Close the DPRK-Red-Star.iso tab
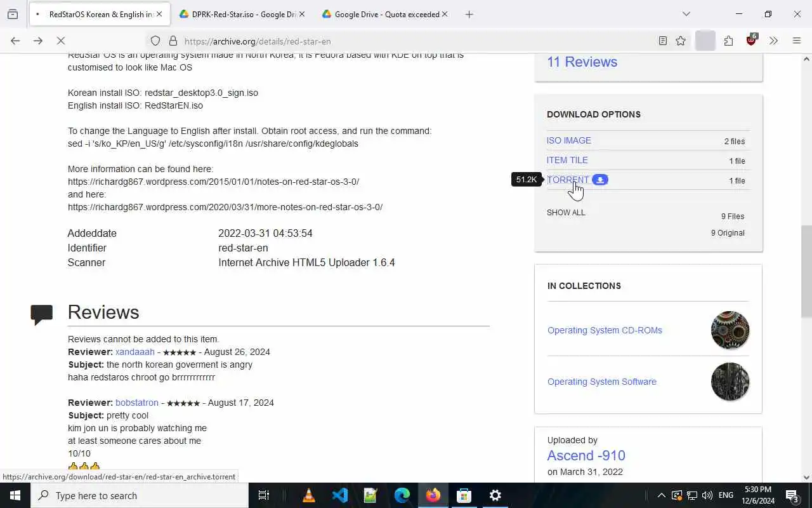Screen dimensions: 812x508 301,14
